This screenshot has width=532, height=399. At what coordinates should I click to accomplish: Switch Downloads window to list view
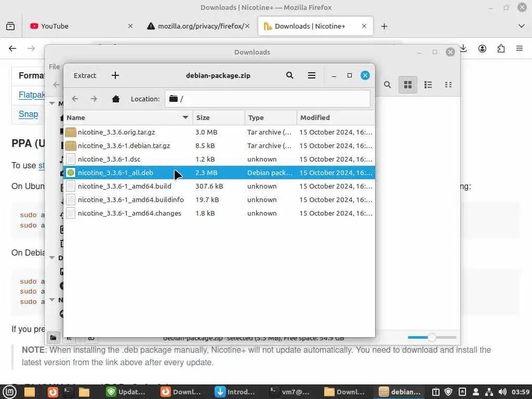tap(428, 85)
